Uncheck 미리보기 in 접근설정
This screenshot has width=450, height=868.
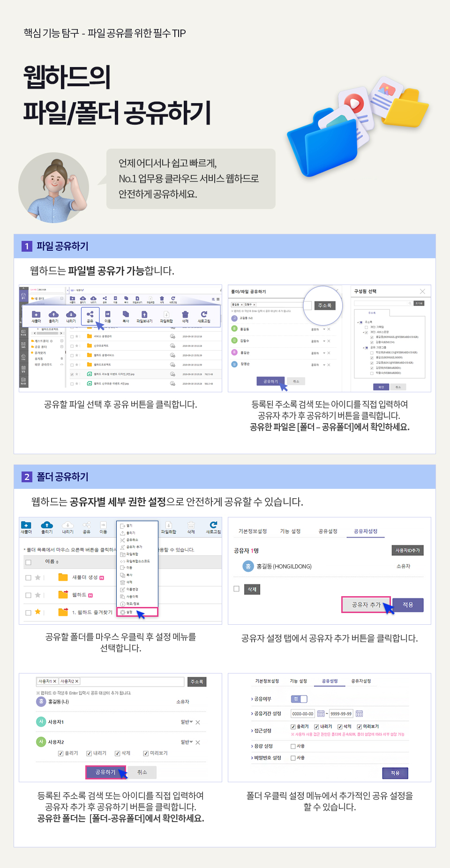360,727
